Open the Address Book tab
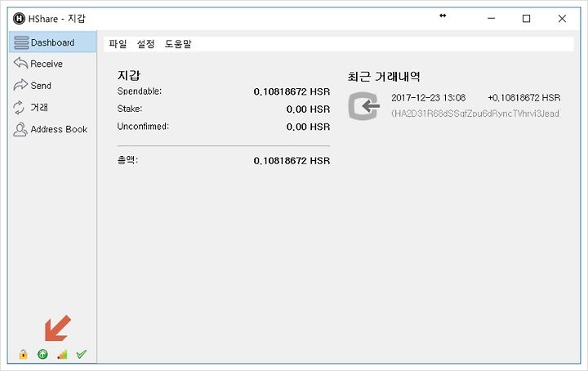 click(52, 129)
